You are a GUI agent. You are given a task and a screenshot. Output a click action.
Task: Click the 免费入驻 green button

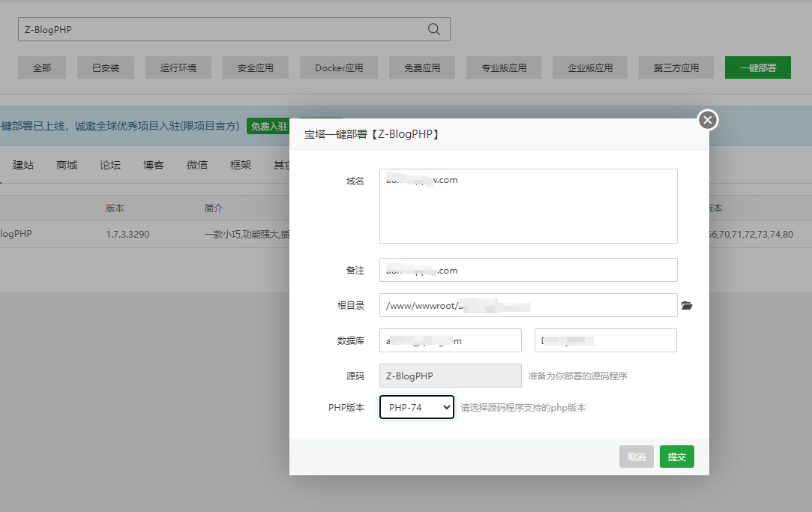coord(268,127)
